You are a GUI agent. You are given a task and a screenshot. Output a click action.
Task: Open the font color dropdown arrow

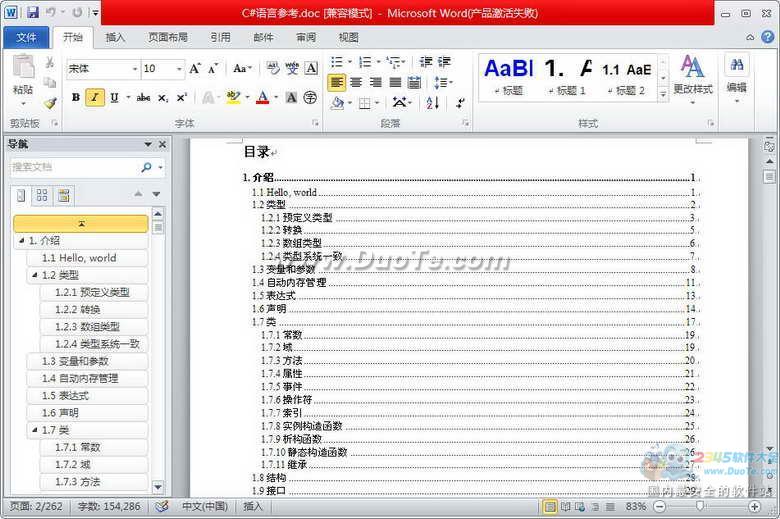click(x=276, y=98)
